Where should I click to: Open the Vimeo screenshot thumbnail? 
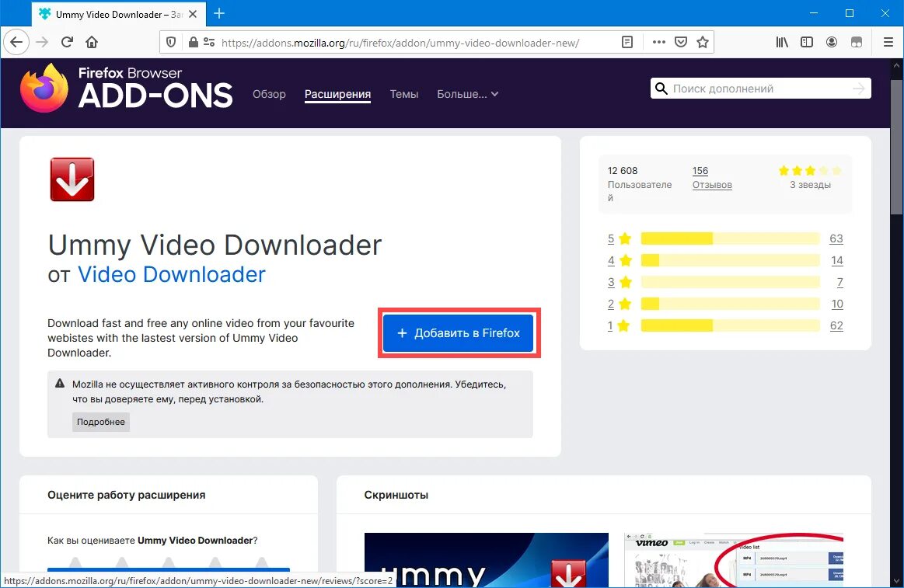tap(733, 560)
